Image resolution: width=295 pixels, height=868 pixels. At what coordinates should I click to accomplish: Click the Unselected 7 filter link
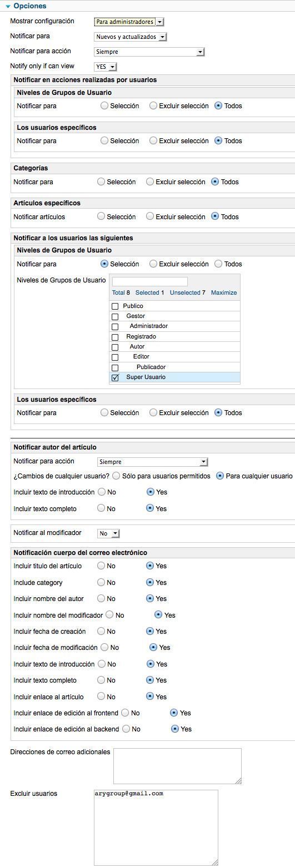point(188,292)
